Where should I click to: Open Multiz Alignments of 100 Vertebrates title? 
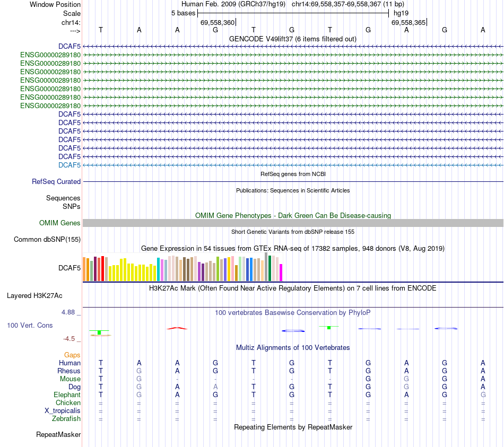tap(293, 348)
